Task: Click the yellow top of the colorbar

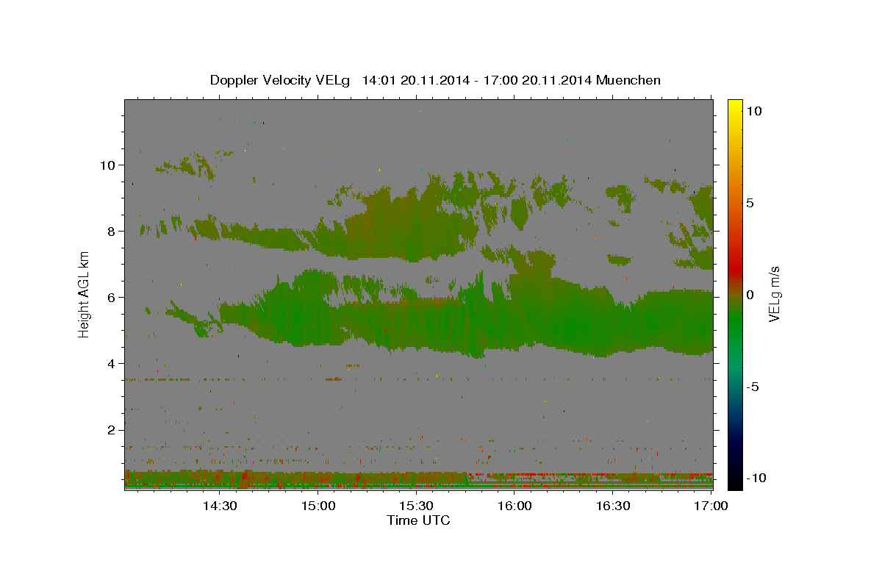Action: click(734, 107)
